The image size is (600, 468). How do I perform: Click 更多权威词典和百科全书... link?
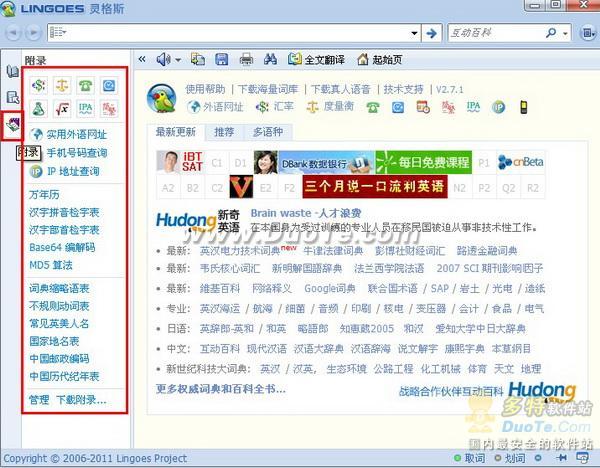tap(220, 389)
